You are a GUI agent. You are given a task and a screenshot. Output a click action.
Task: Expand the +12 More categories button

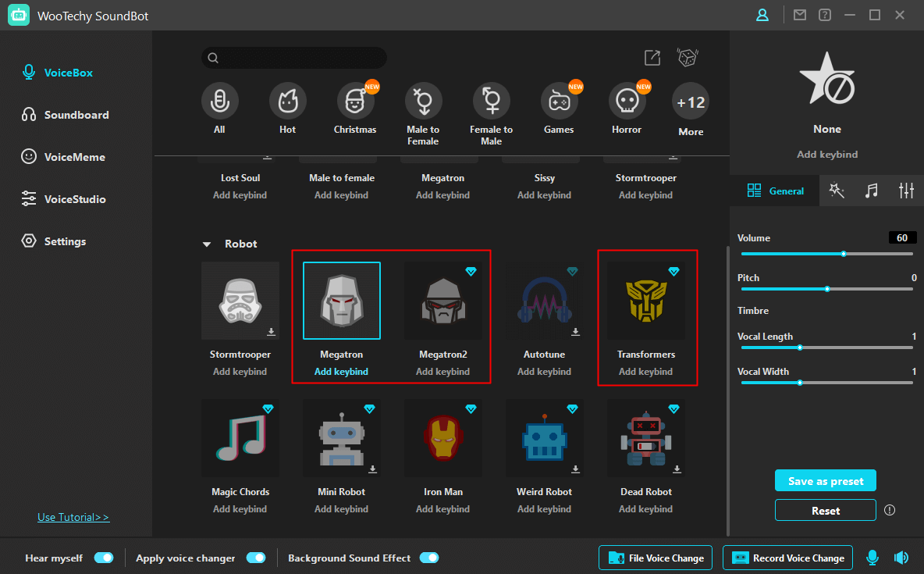coord(691,102)
